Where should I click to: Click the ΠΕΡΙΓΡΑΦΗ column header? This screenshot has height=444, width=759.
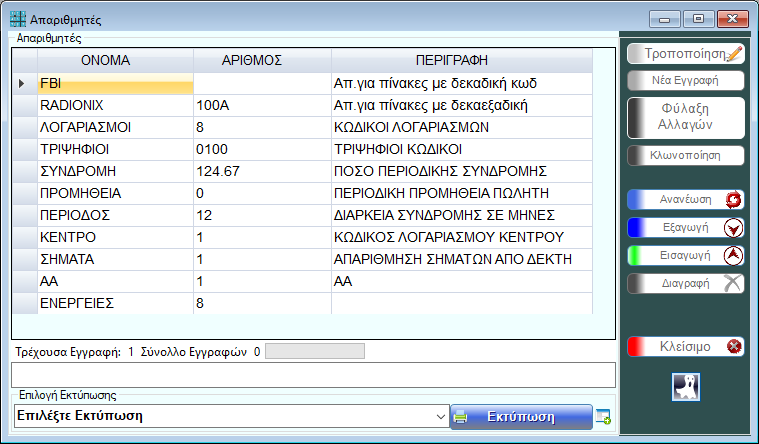(x=461, y=60)
